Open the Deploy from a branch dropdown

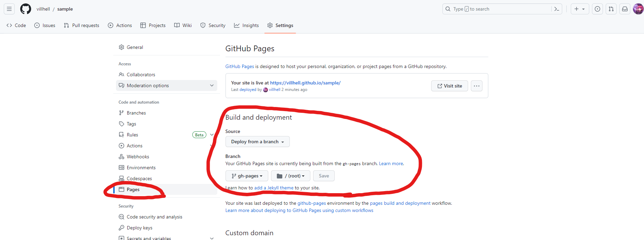click(258, 142)
